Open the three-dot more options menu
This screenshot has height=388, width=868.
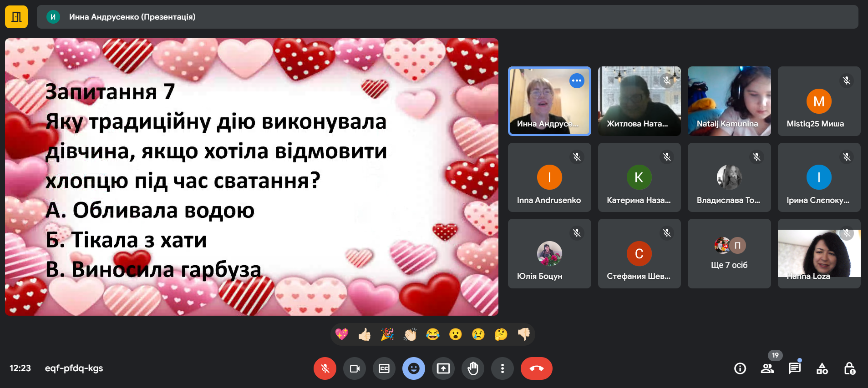tap(502, 368)
